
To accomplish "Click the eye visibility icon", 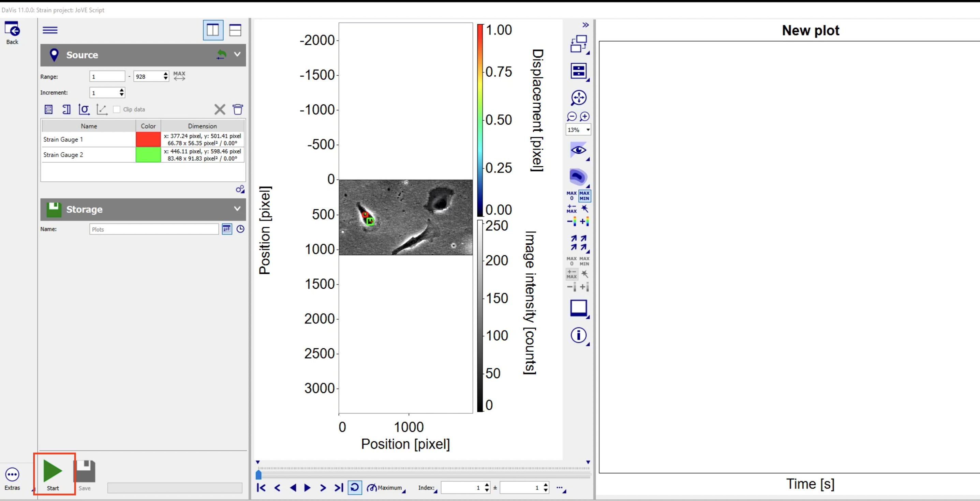I will (x=578, y=150).
